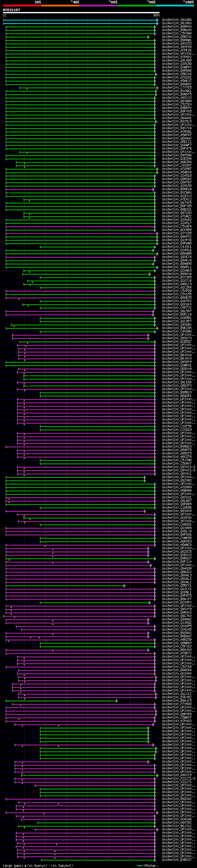197x868 pixels.
Task: Select the UniRef100_A5AFR7 label
Action: pos(177,135)
